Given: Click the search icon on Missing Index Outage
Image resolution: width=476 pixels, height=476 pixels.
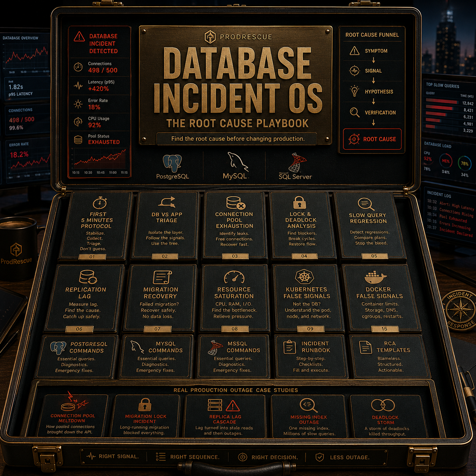Looking at the screenshot, I should [308, 405].
